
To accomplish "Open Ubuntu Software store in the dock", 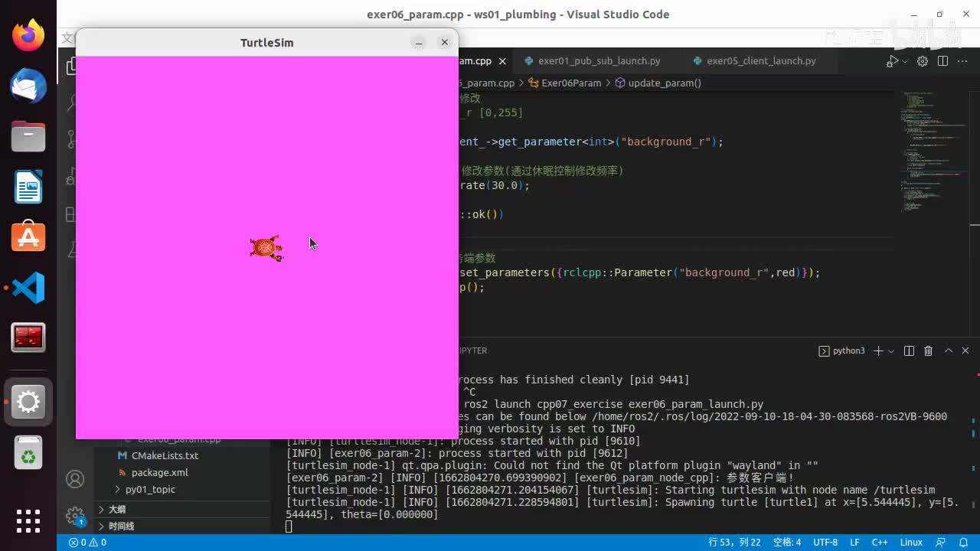I will pyautogui.click(x=28, y=237).
